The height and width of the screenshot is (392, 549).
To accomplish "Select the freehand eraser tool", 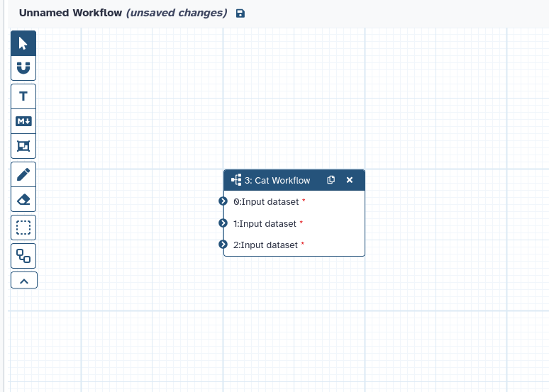I will coord(23,199).
